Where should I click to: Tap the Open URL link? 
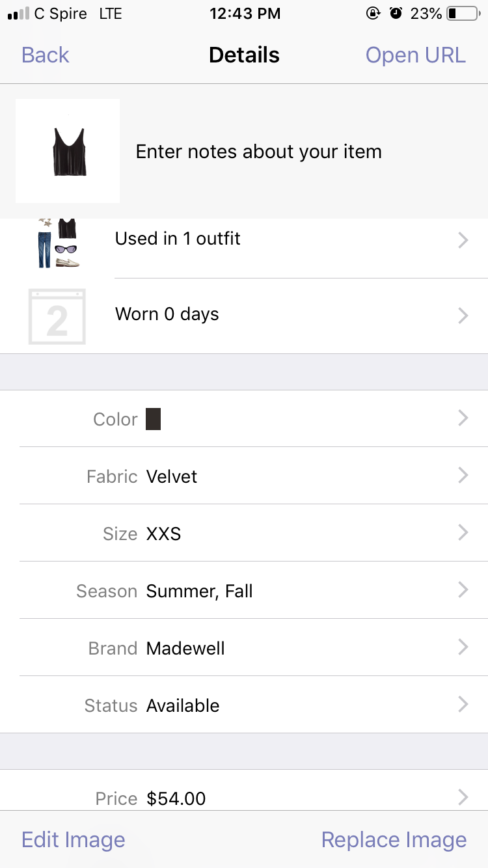(x=415, y=55)
